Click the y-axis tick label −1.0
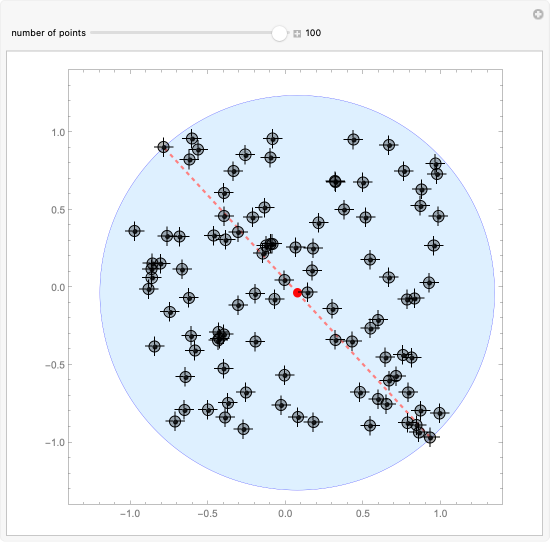The width and height of the screenshot is (550, 543). point(55,442)
